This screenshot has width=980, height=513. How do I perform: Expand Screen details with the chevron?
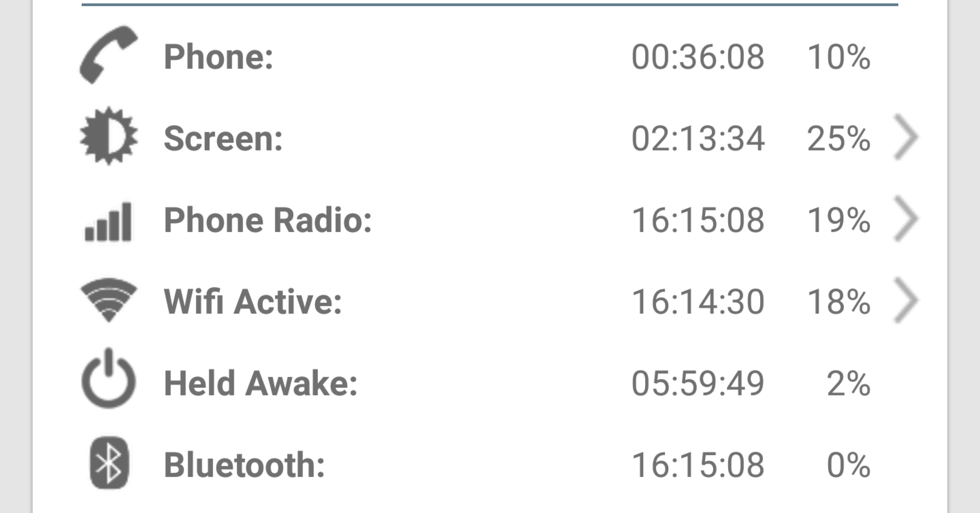[906, 137]
